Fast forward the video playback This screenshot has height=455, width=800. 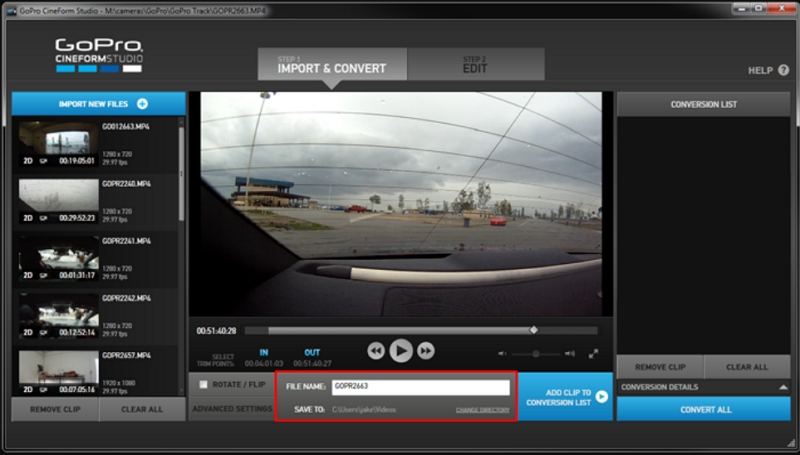(426, 351)
